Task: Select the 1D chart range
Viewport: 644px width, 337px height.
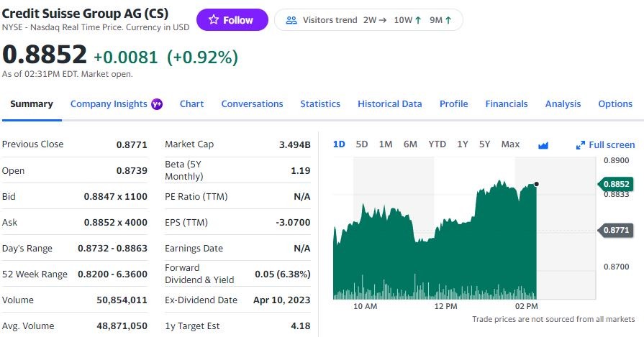Action: point(339,144)
